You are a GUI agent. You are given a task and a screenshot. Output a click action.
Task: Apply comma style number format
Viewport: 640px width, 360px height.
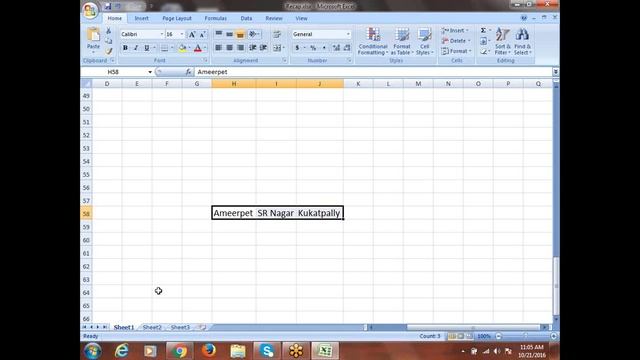pyautogui.click(x=324, y=48)
